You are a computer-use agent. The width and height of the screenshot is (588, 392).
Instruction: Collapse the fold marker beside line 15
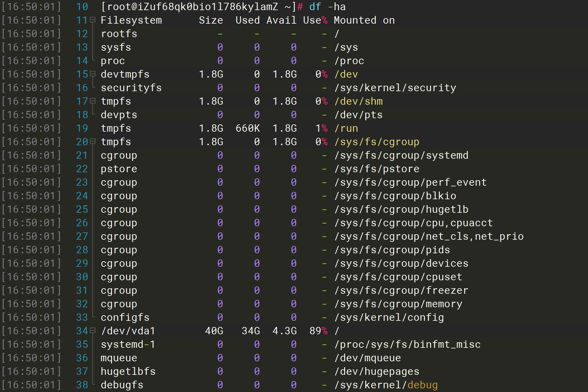pos(93,74)
